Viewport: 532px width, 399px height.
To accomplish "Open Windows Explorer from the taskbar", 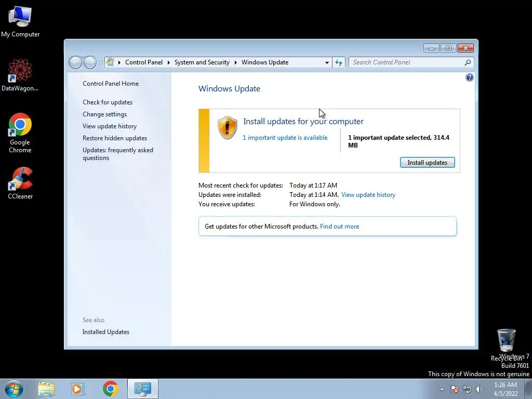I will [x=46, y=389].
